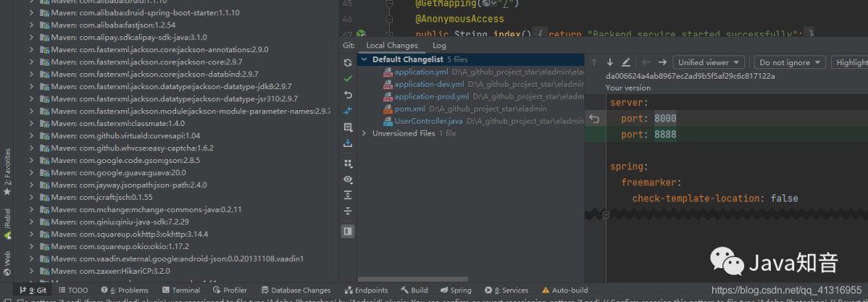Click the green Commit checkmark icon
This screenshot has height=302, width=868.
click(348, 79)
